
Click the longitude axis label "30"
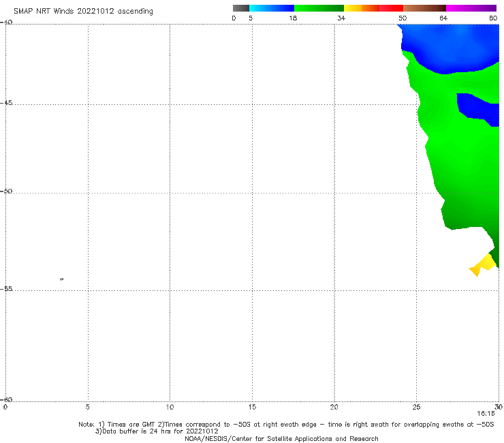[499, 407]
